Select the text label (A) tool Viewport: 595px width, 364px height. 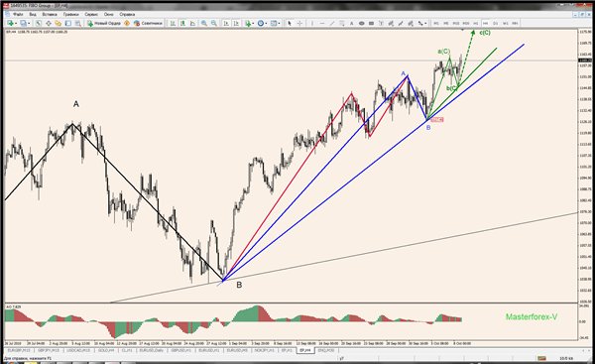[351, 23]
